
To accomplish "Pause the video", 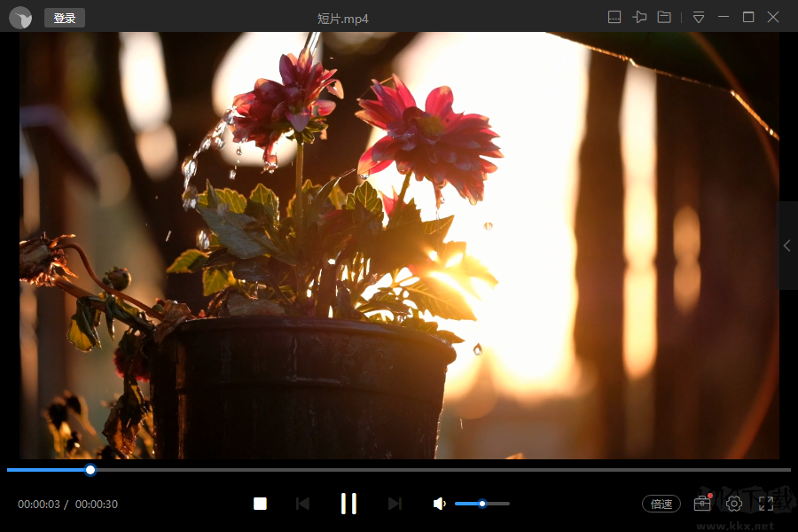I will [x=348, y=504].
